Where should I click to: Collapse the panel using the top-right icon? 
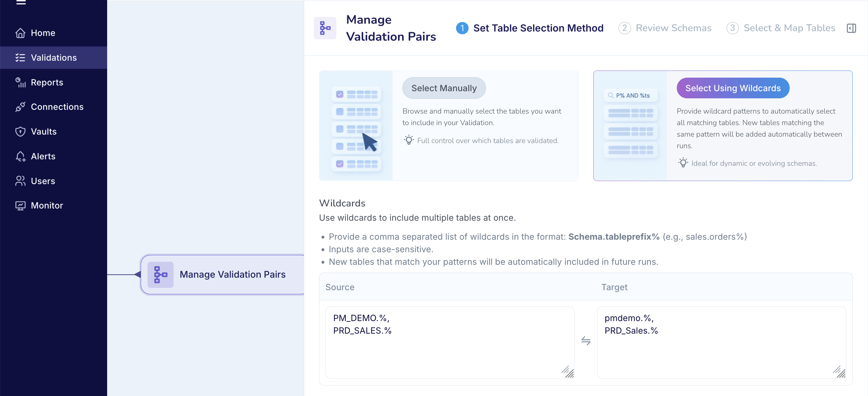click(852, 28)
